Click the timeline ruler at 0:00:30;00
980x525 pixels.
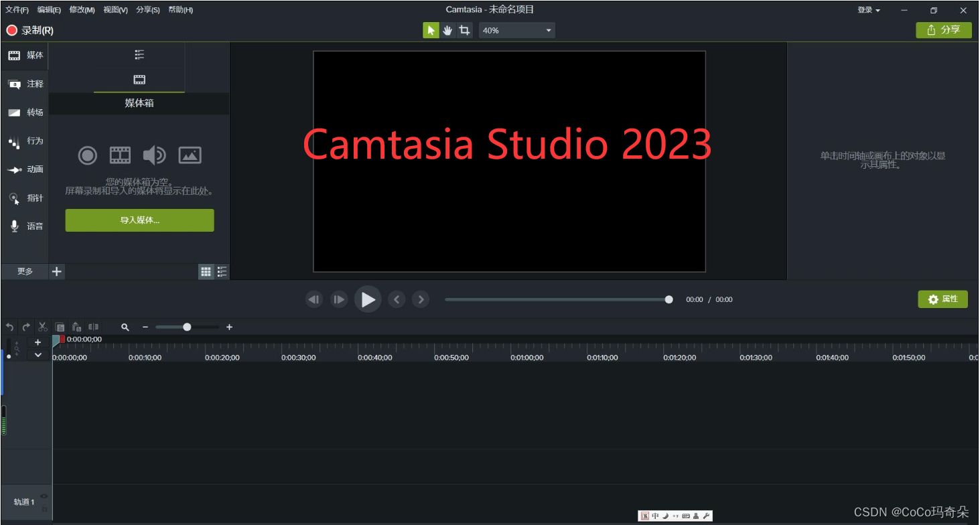[x=299, y=358]
